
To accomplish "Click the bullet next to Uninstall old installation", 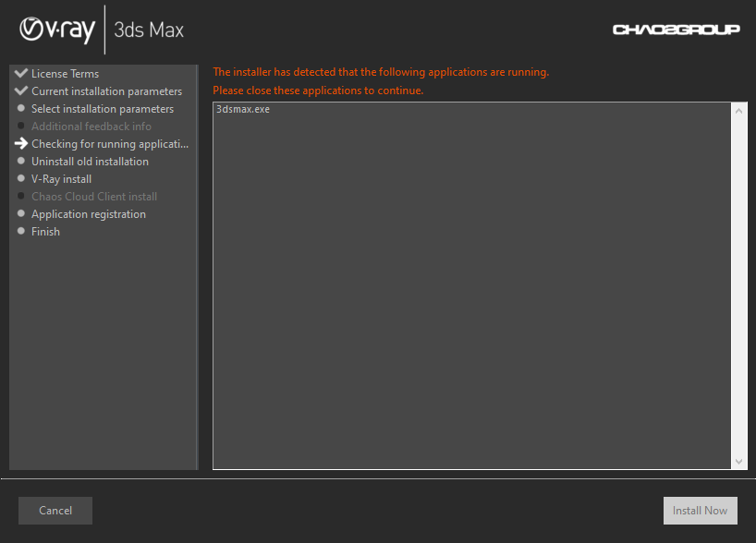I will pyautogui.click(x=21, y=161).
